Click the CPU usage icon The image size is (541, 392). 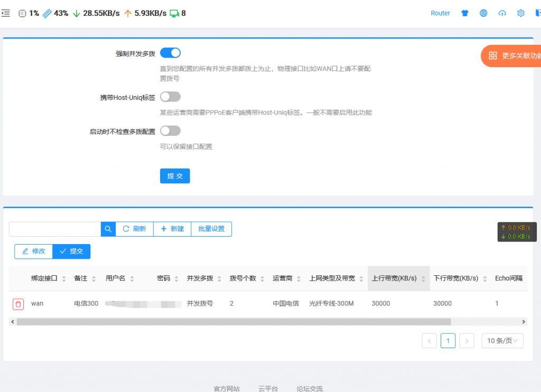pos(22,13)
